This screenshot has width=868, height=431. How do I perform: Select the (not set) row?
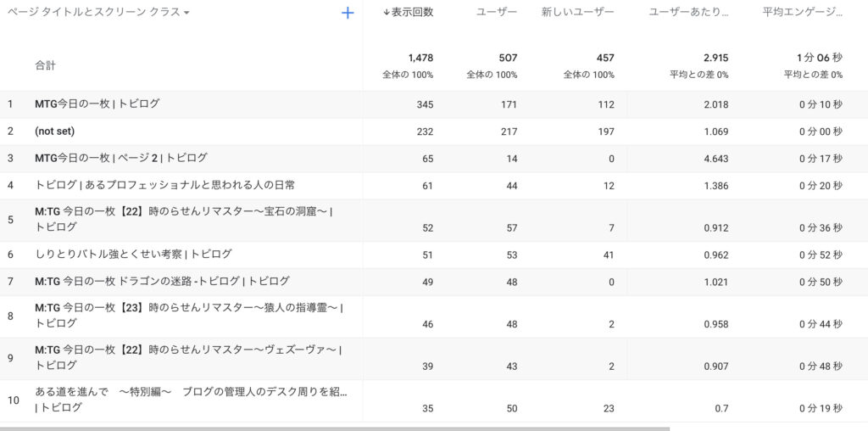point(55,132)
